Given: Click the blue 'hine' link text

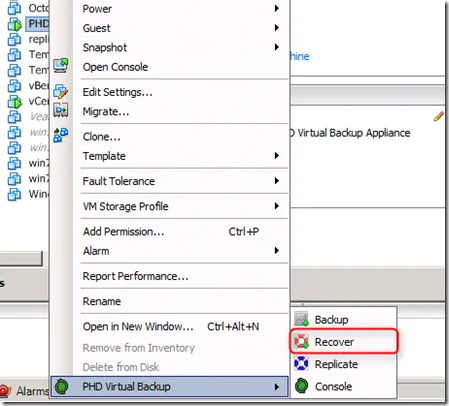Looking at the screenshot, I should point(300,56).
